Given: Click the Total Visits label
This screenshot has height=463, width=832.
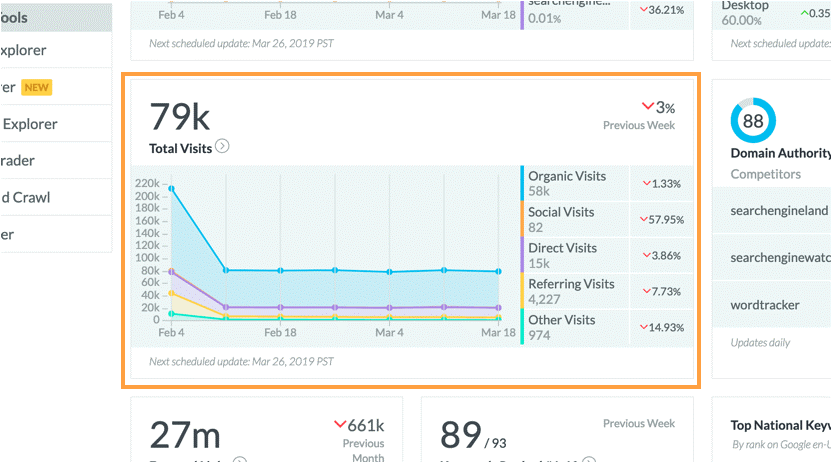Looking at the screenshot, I should click(x=180, y=148).
